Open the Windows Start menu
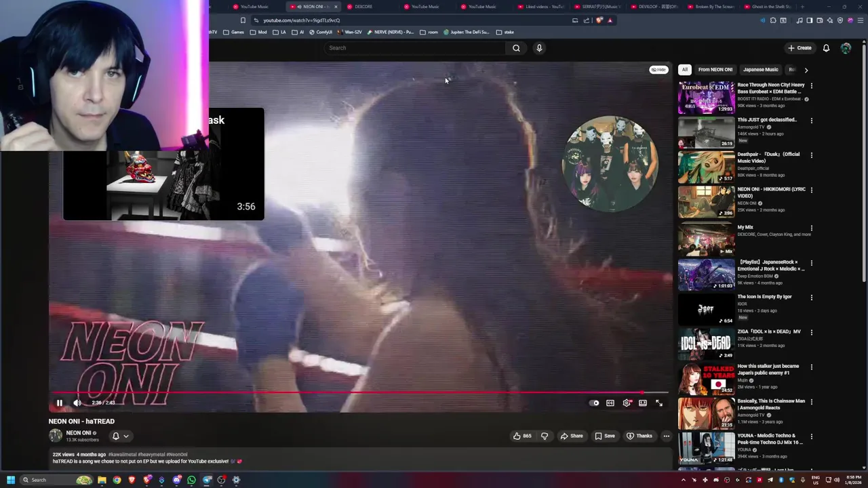The width and height of the screenshot is (868, 488). click(x=11, y=480)
